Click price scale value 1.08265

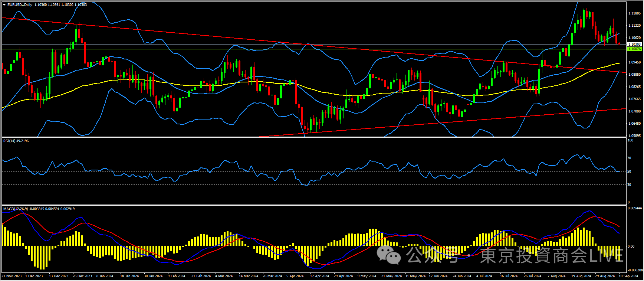coord(634,87)
